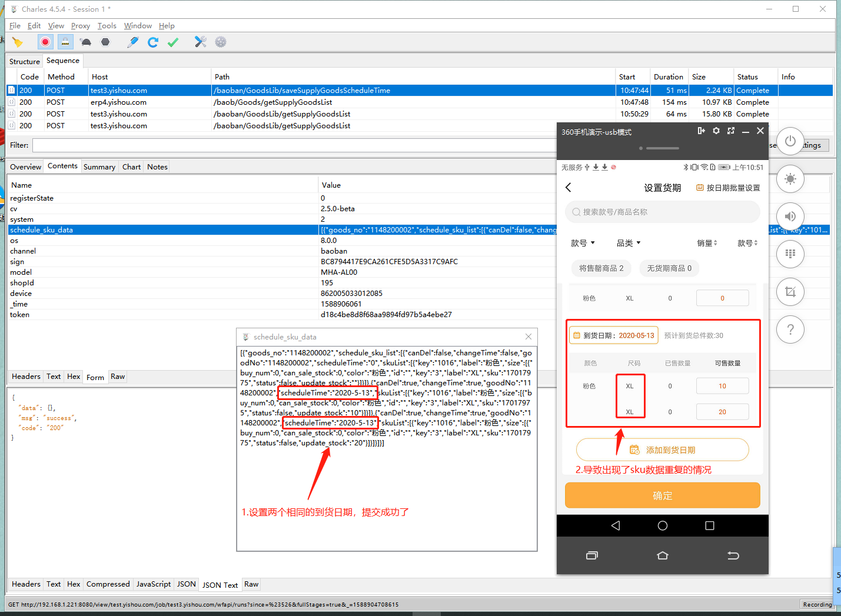The width and height of the screenshot is (841, 616).
Task: Open the gear Settings icon in toolbar
Action: coord(221,42)
